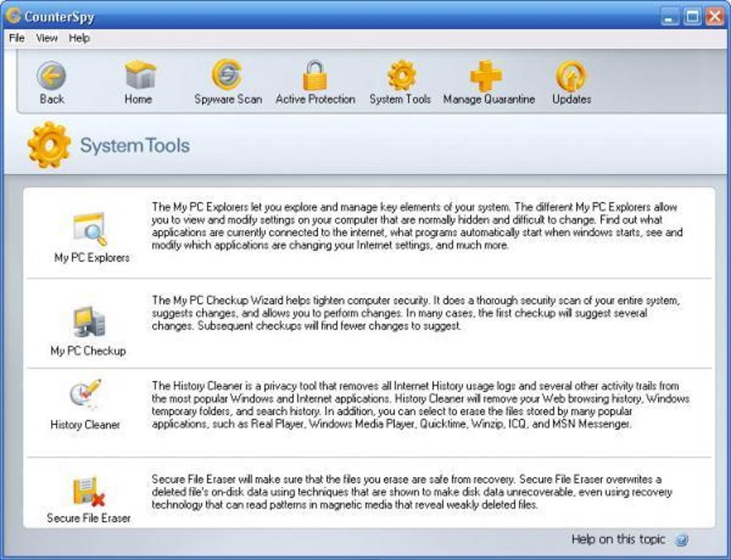Click description starting 'The My PC Explorers let you'
The width and height of the screenshot is (731, 560).
point(417,226)
